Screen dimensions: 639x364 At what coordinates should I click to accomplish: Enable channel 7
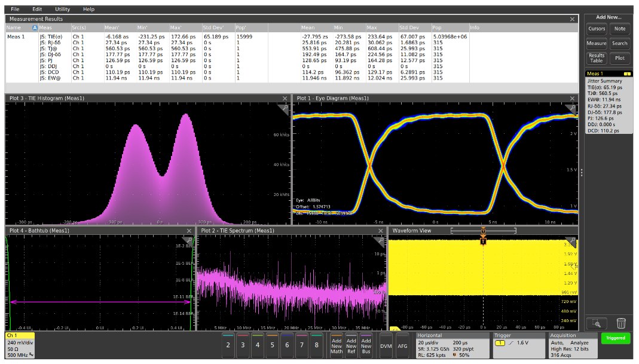302,345
